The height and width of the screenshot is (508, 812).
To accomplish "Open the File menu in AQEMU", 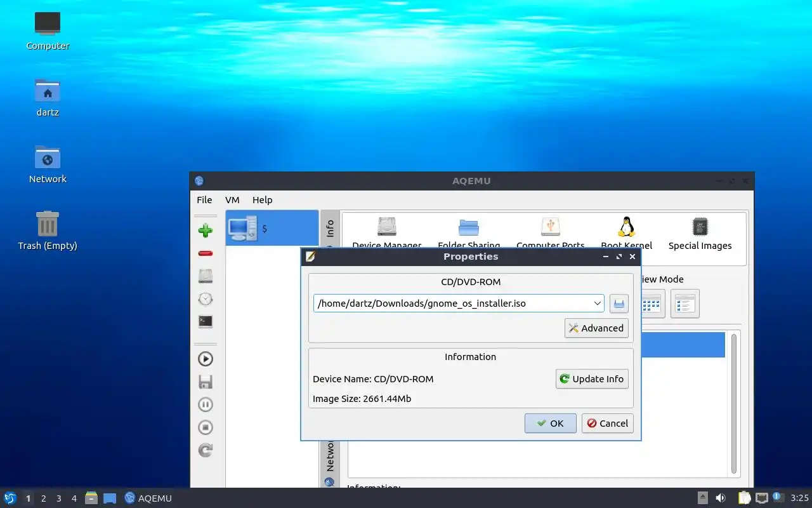I will pyautogui.click(x=204, y=200).
